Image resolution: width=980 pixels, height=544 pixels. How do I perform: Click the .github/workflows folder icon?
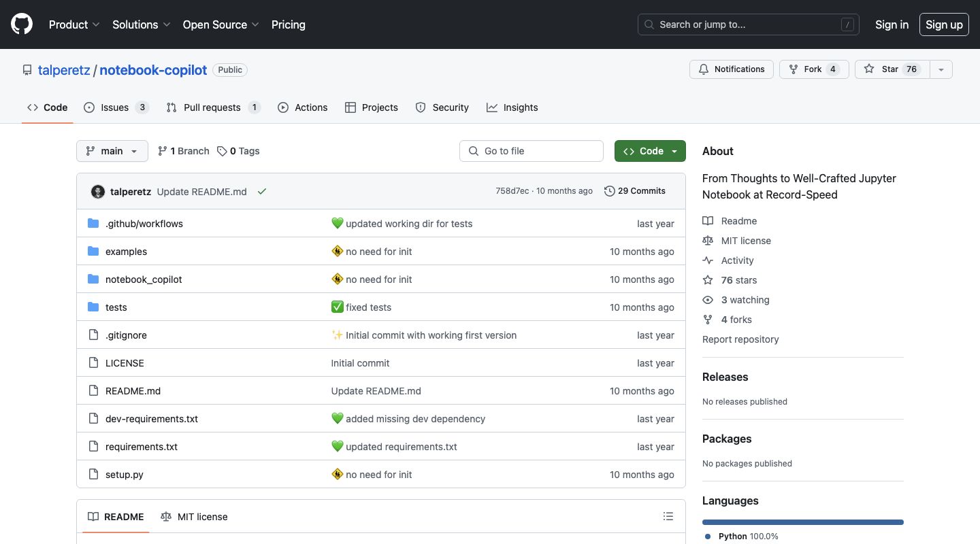pyautogui.click(x=93, y=224)
